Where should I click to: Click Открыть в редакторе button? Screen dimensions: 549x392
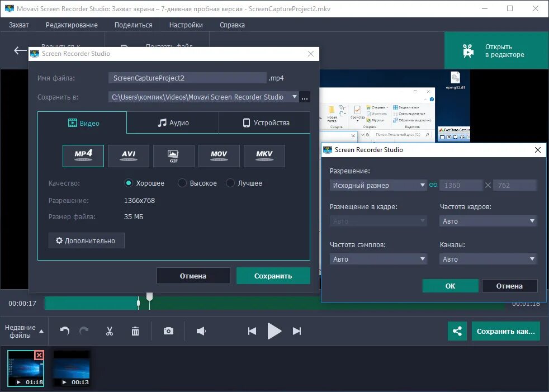pyautogui.click(x=496, y=50)
